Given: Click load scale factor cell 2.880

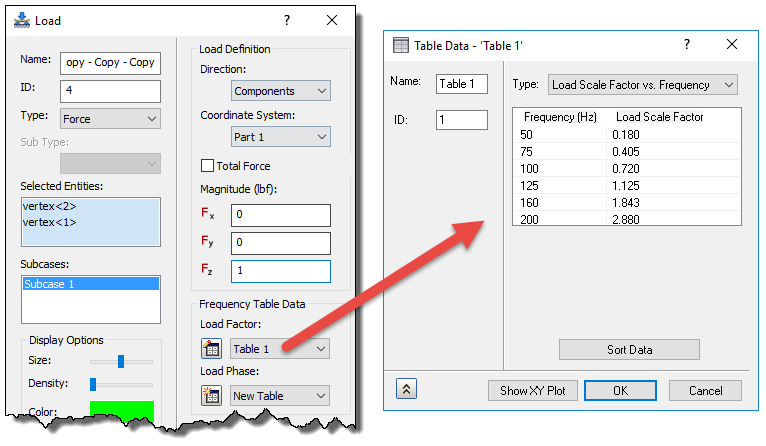Looking at the screenshot, I should pyautogui.click(x=674, y=218).
